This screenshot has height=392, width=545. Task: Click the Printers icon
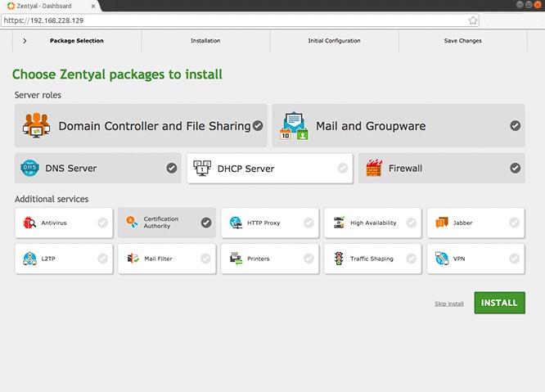(x=236, y=259)
